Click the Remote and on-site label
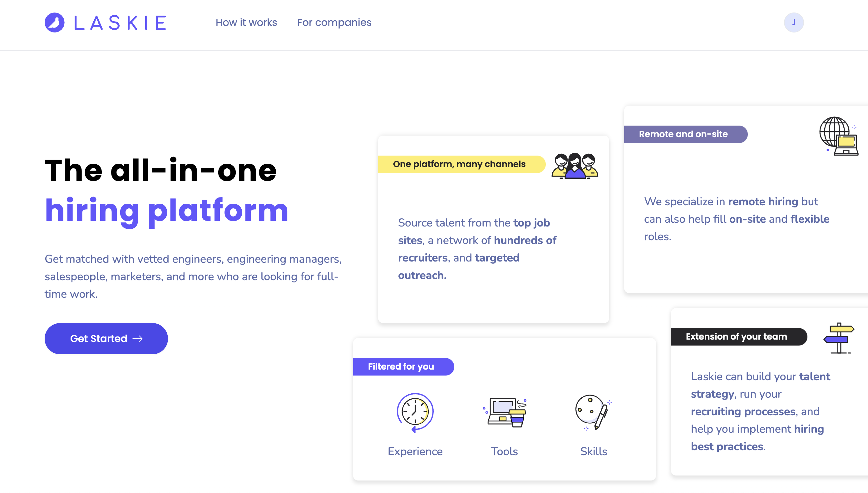The width and height of the screenshot is (868, 493). tap(686, 134)
